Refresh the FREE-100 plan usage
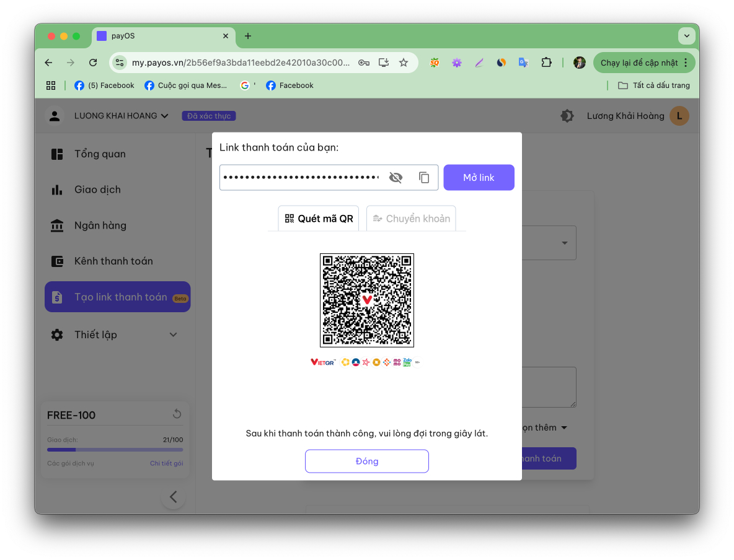This screenshot has width=734, height=560. click(x=177, y=414)
